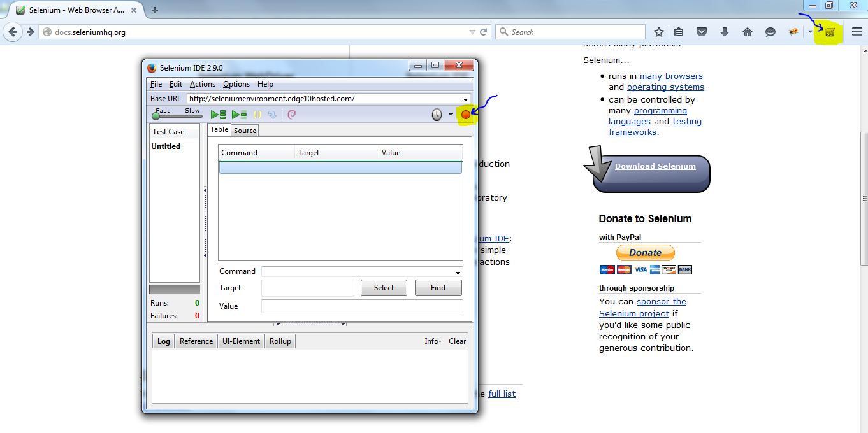
Task: Click the chat smiley icon in toolbar
Action: 770,32
